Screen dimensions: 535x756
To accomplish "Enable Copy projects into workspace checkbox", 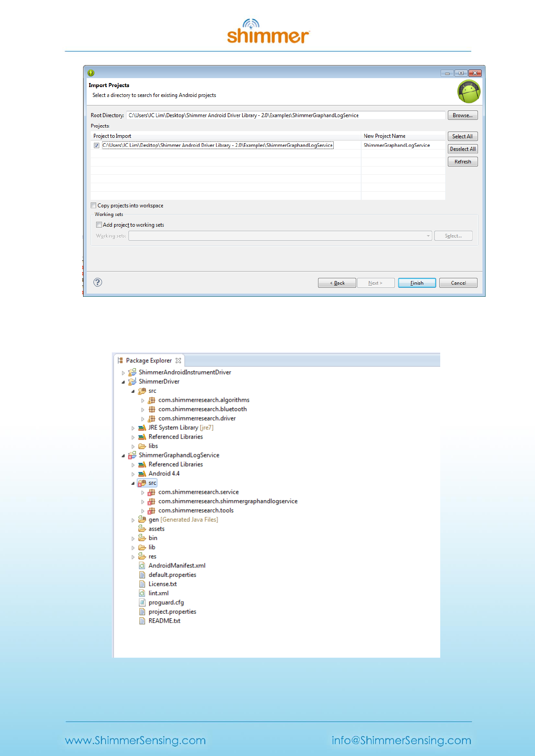I will coord(93,206).
